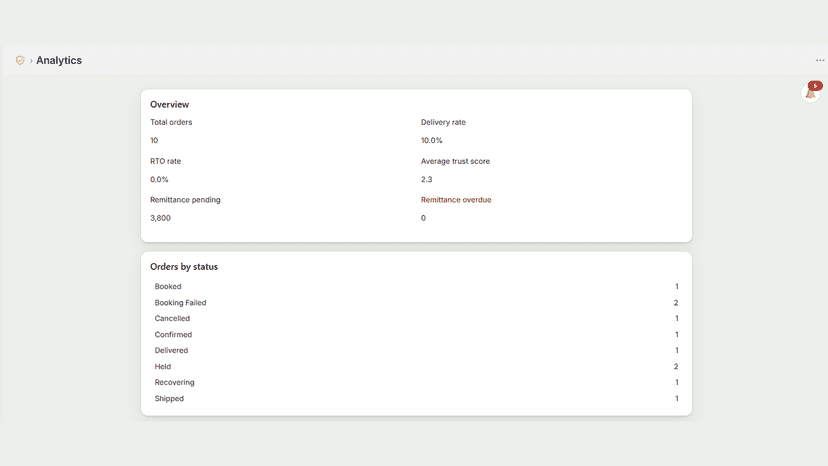
Task: Click the 3,800 remittance pending value
Action: pyautogui.click(x=160, y=218)
